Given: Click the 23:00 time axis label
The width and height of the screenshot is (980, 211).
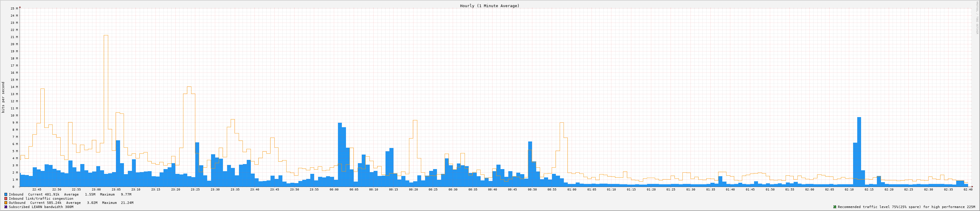Looking at the screenshot, I should [96, 190].
